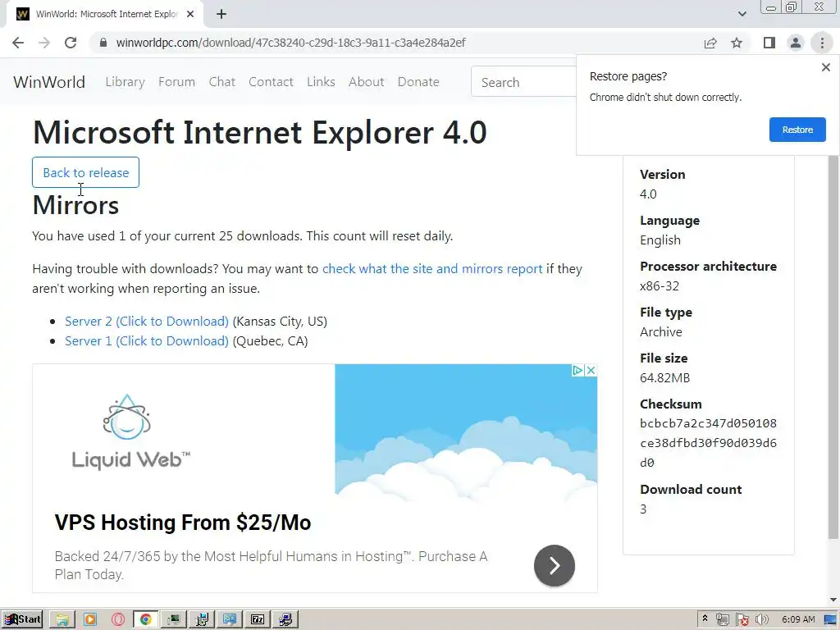Viewport: 840px width, 630px height.
Task: Open a new tab with plus button
Action: click(x=221, y=15)
